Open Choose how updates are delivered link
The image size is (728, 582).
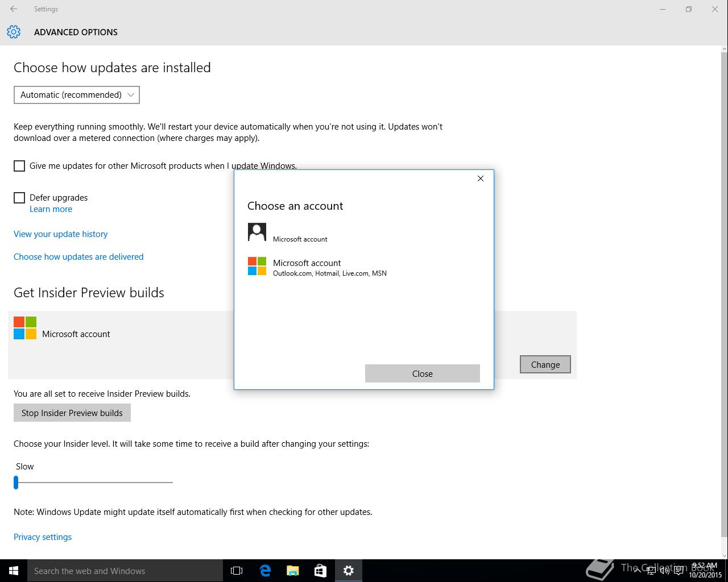pos(78,257)
